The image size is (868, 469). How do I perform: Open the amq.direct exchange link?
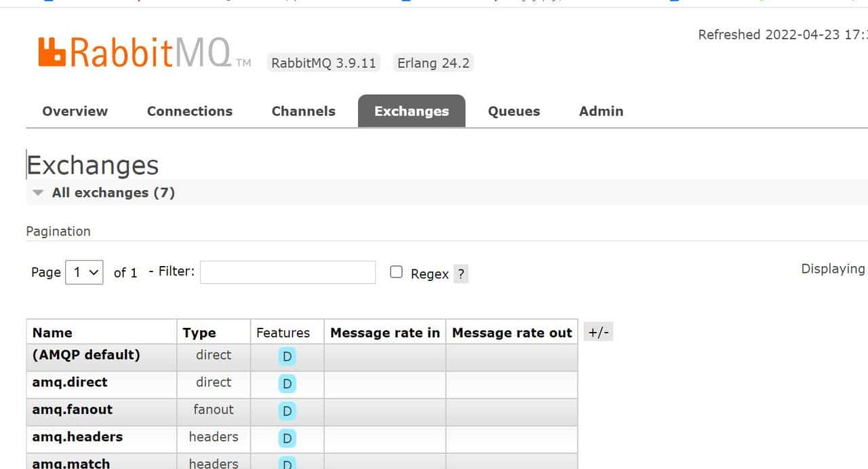[70, 382]
